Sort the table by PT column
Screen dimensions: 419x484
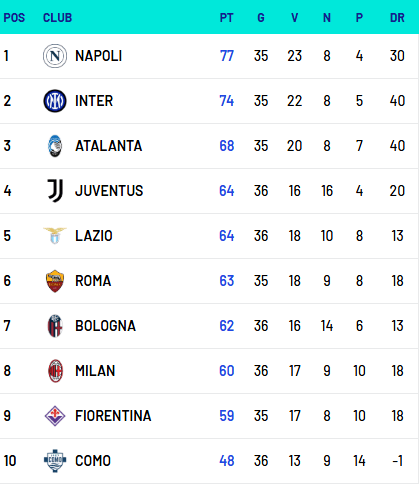226,18
